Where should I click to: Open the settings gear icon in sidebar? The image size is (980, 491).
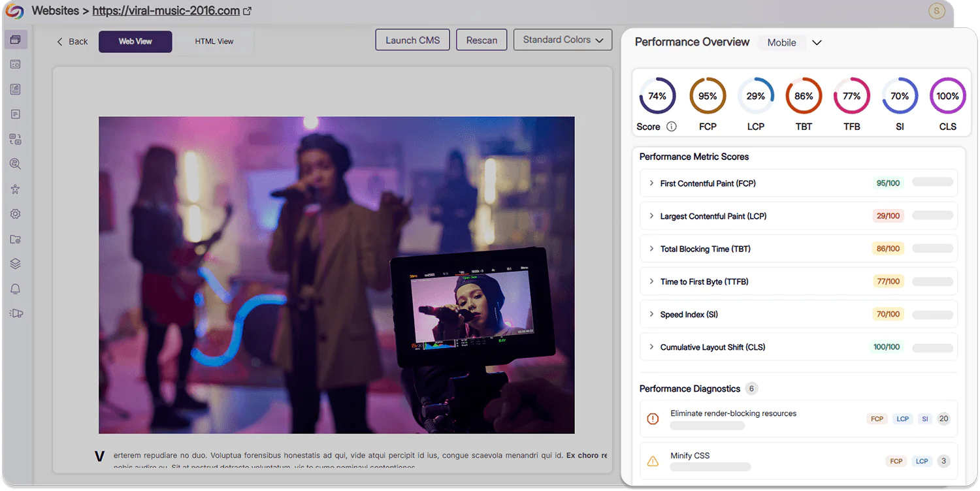(16, 214)
